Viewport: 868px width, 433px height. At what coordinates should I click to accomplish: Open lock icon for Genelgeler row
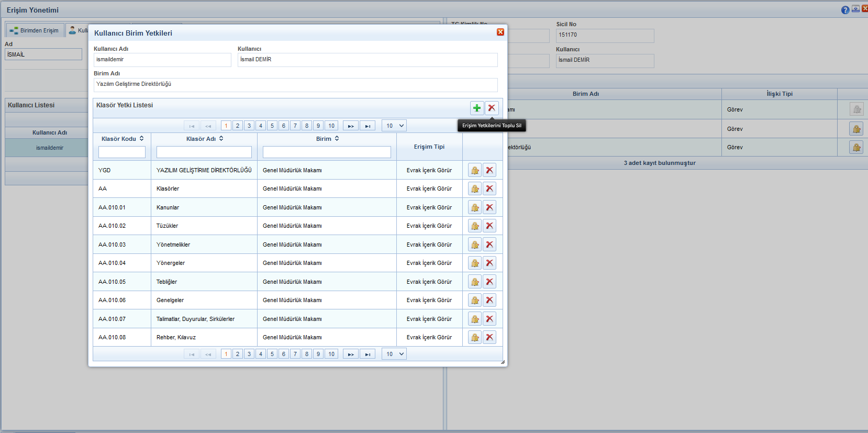point(475,300)
